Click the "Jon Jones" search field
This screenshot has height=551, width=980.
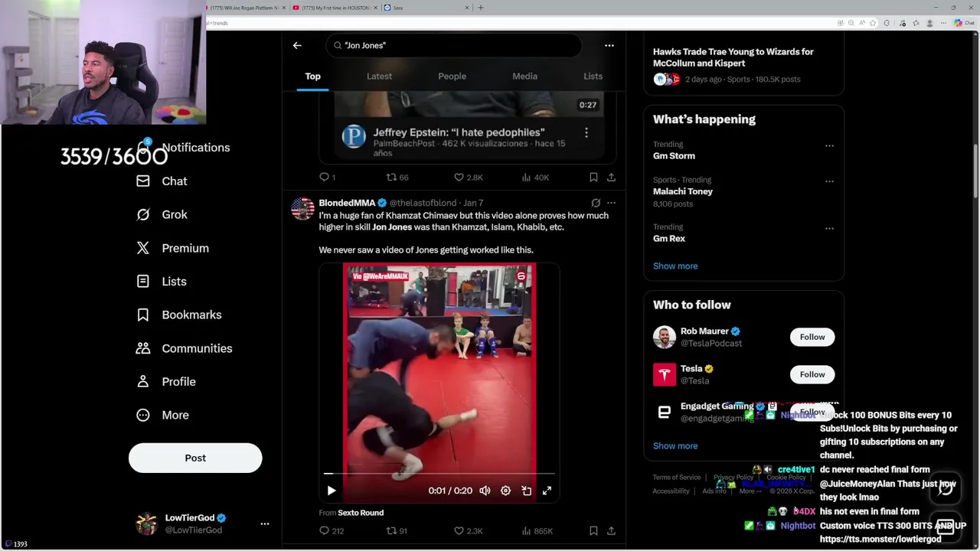[x=454, y=45]
